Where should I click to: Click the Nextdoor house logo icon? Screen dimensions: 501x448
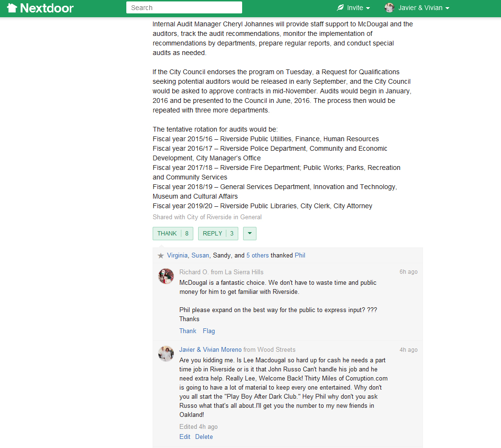pos(12,8)
